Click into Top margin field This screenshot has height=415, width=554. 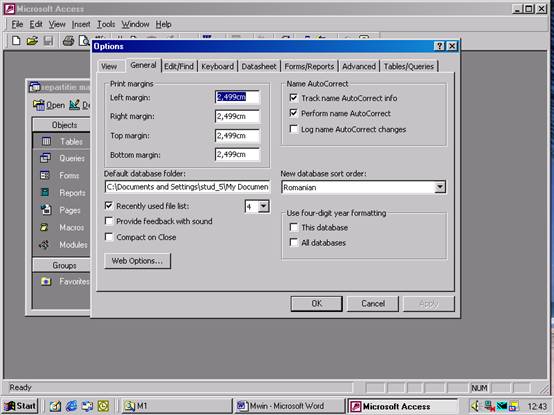point(237,136)
